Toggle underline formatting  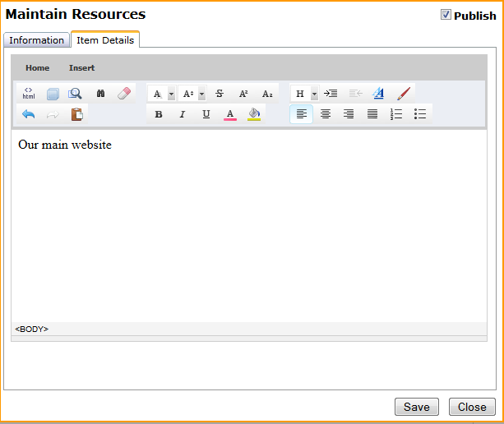pos(206,114)
